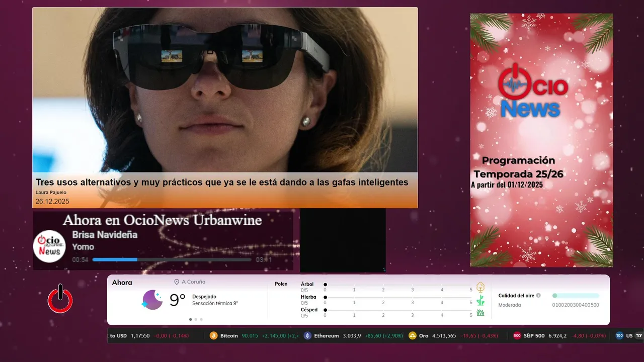Screen dimensions: 644x362
Task: Click the Bitcoin coin icon in ticker
Action: (x=213, y=336)
